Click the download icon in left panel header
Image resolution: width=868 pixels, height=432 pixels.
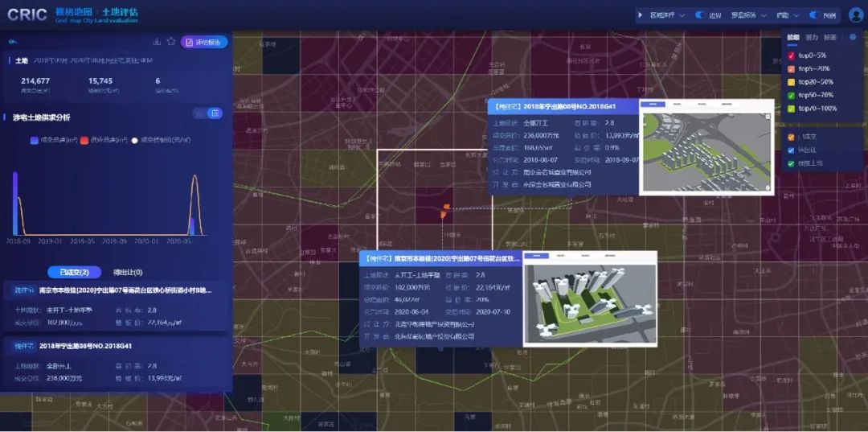[157, 42]
